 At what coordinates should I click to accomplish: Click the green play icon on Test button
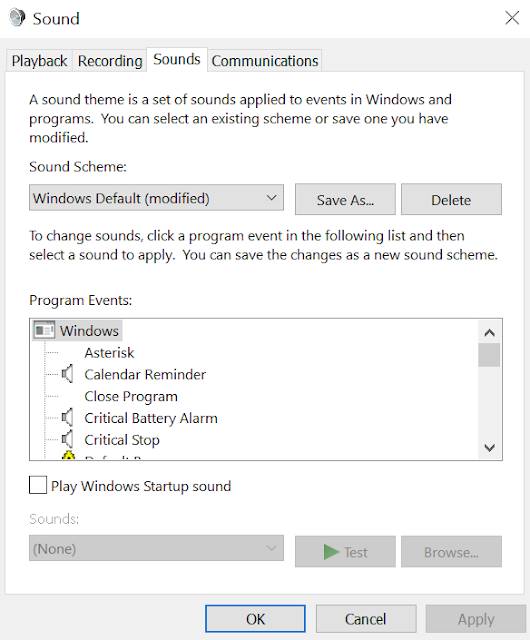click(x=331, y=552)
